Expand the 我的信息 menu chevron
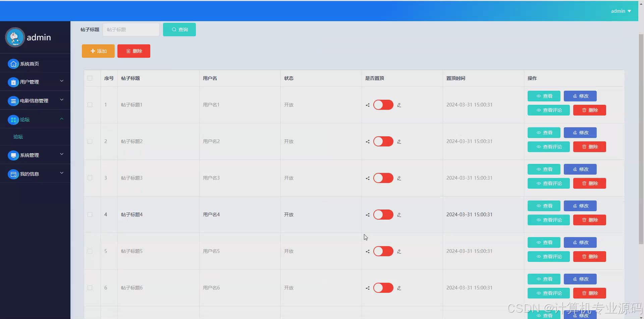Image resolution: width=644 pixels, height=319 pixels. tap(62, 173)
